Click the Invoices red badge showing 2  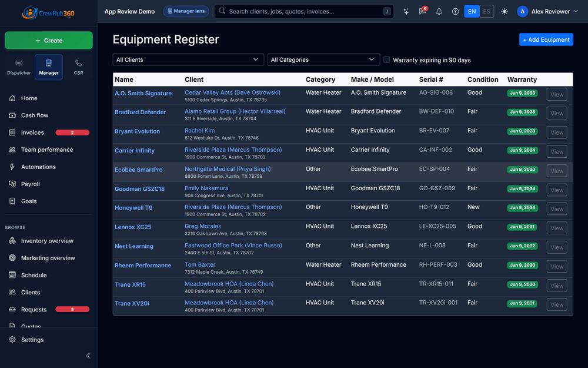[72, 132]
